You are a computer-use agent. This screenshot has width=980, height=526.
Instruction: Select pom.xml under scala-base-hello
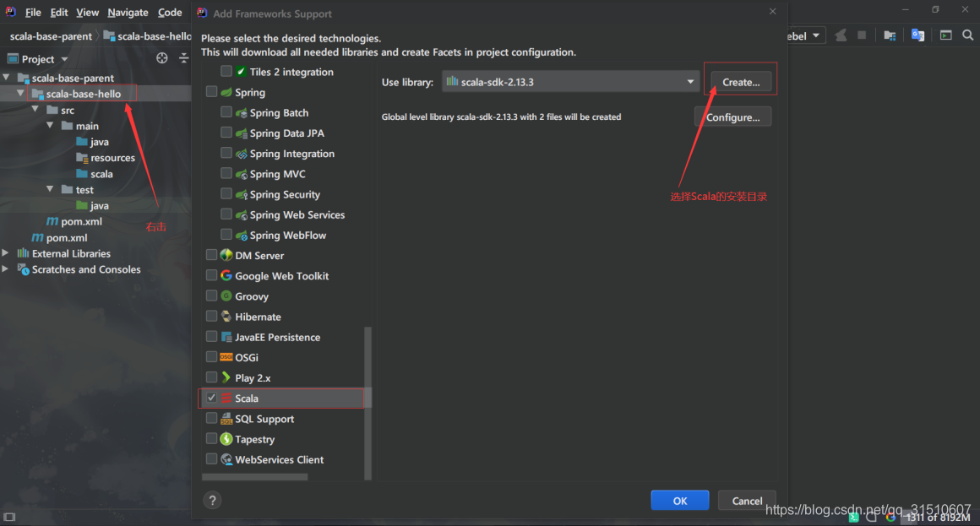[x=74, y=221]
